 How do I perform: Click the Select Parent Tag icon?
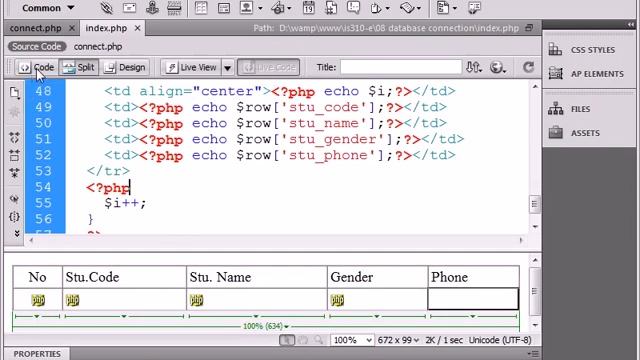tap(14, 199)
